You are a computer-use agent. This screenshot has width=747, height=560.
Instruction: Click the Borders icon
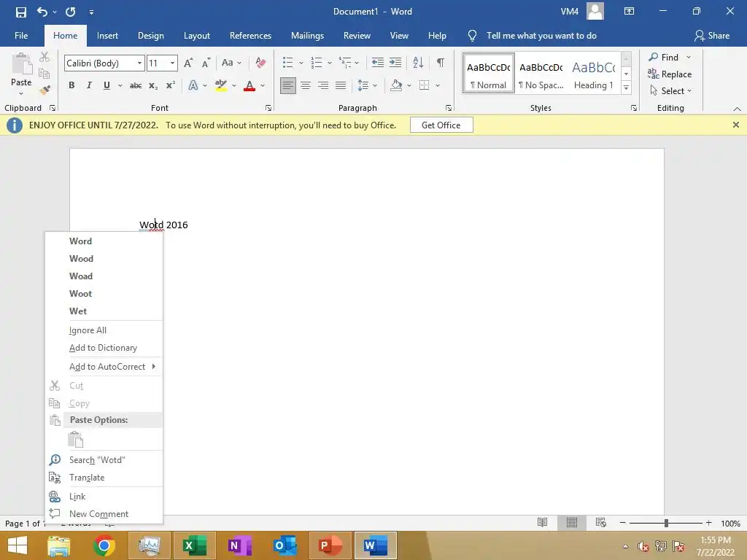pos(424,85)
